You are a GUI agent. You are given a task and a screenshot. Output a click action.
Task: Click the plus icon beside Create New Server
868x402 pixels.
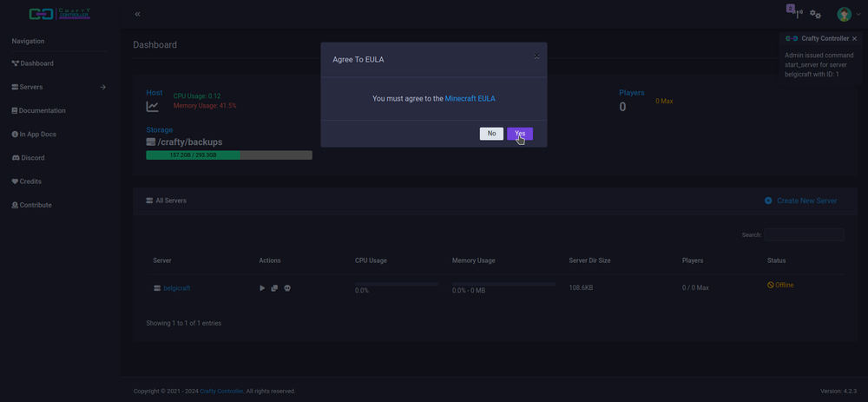[768, 201]
